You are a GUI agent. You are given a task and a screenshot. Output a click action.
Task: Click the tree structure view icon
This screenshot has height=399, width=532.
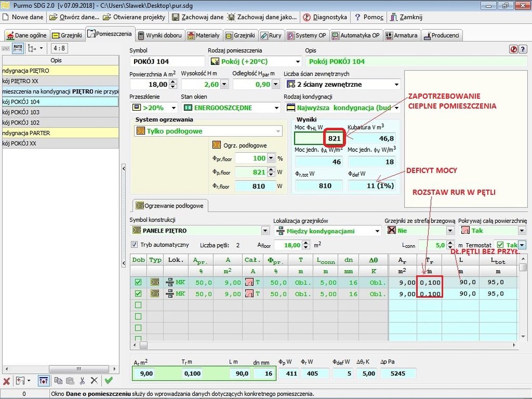32,48
